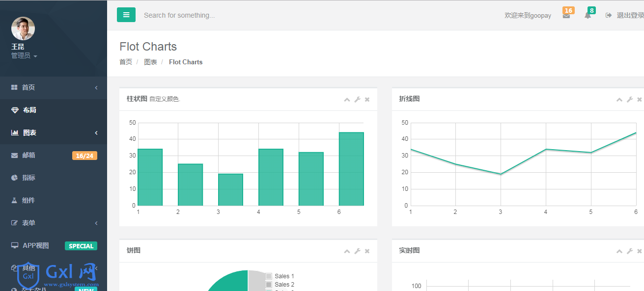Click the bar chart icon beside 图表
644x291 pixels.
click(15, 132)
